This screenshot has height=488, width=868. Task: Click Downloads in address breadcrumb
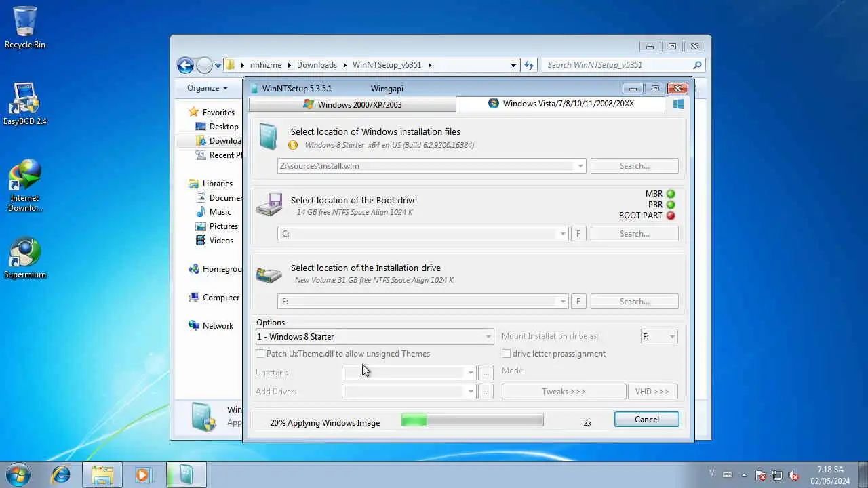317,65
